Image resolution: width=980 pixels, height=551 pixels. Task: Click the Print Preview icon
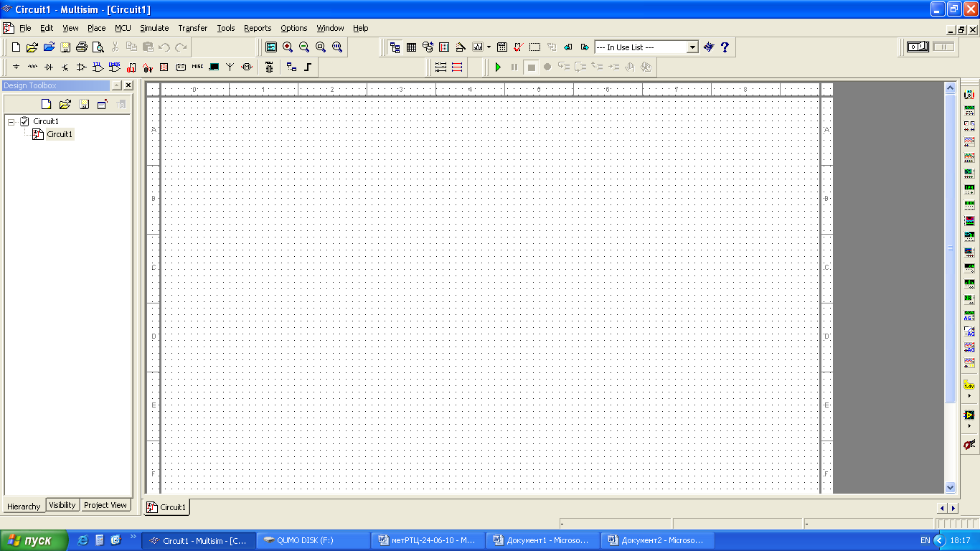coord(98,47)
